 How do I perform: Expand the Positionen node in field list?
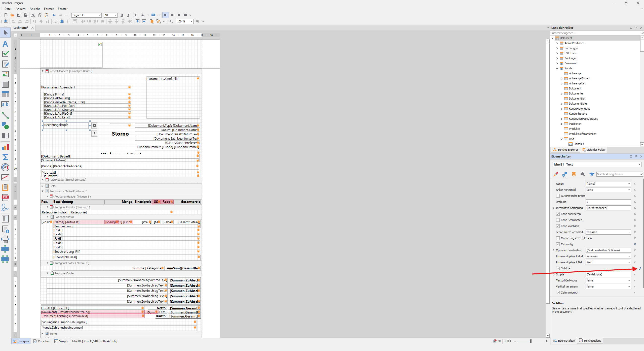(x=562, y=124)
